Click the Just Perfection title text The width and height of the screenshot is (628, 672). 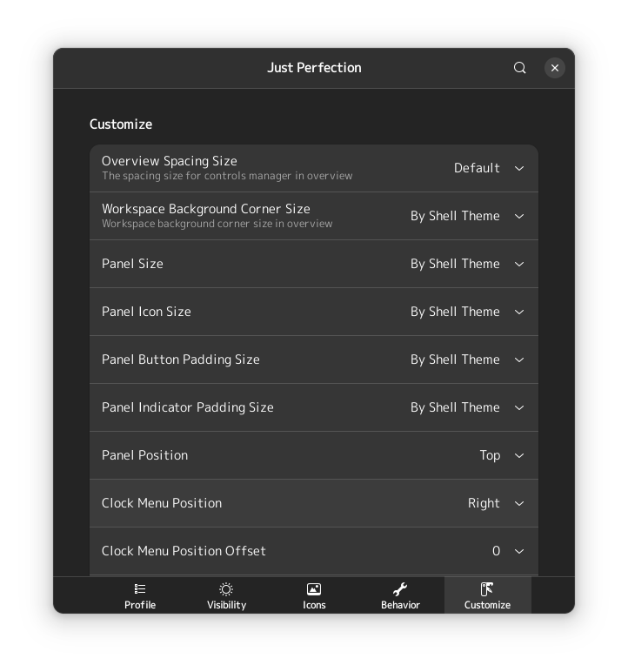point(314,68)
